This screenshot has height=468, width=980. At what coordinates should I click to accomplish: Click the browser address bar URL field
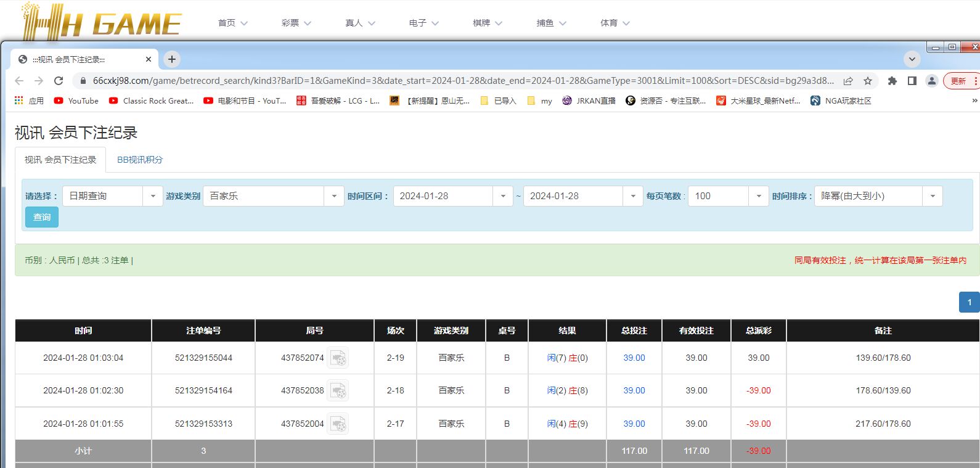coord(462,81)
